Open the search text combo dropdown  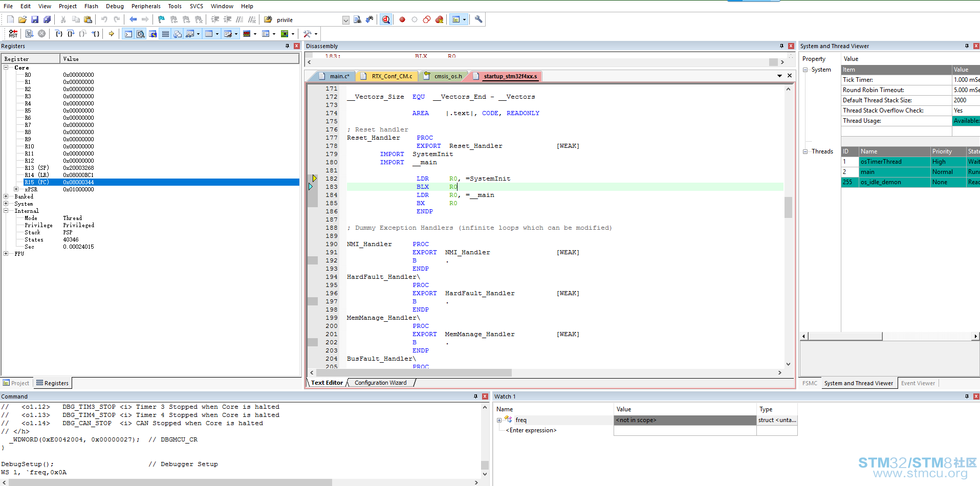point(345,20)
